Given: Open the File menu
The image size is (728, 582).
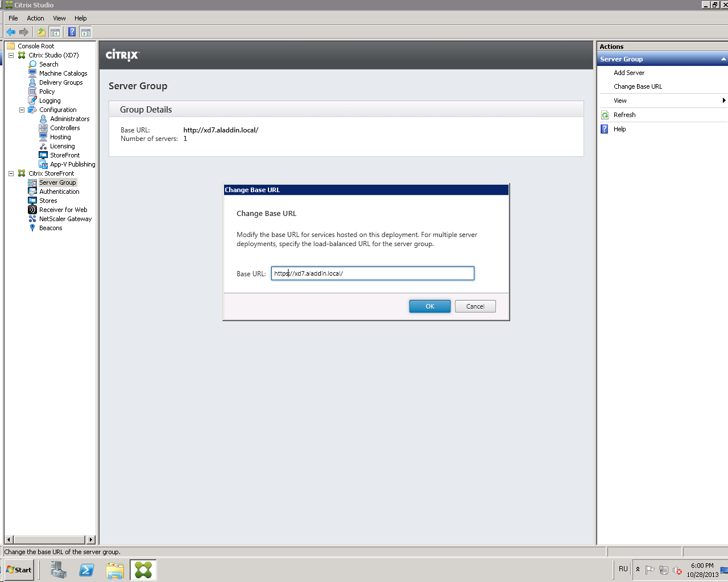Looking at the screenshot, I should [x=13, y=18].
